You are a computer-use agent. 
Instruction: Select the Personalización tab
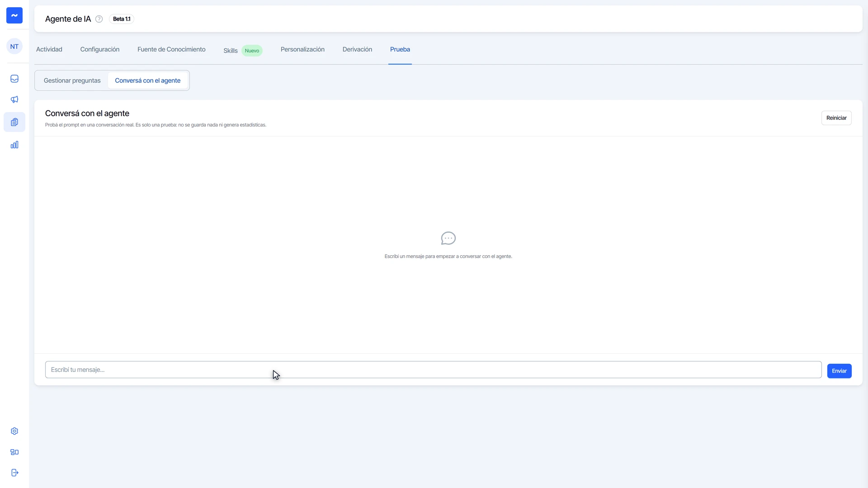point(302,49)
